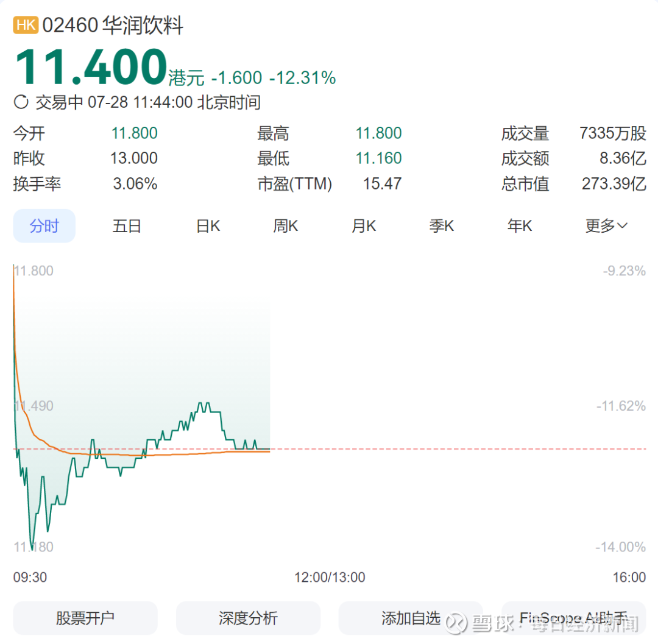Launch the FinScope AI助手 button
Screen dimensions: 658x644
[x=573, y=618]
